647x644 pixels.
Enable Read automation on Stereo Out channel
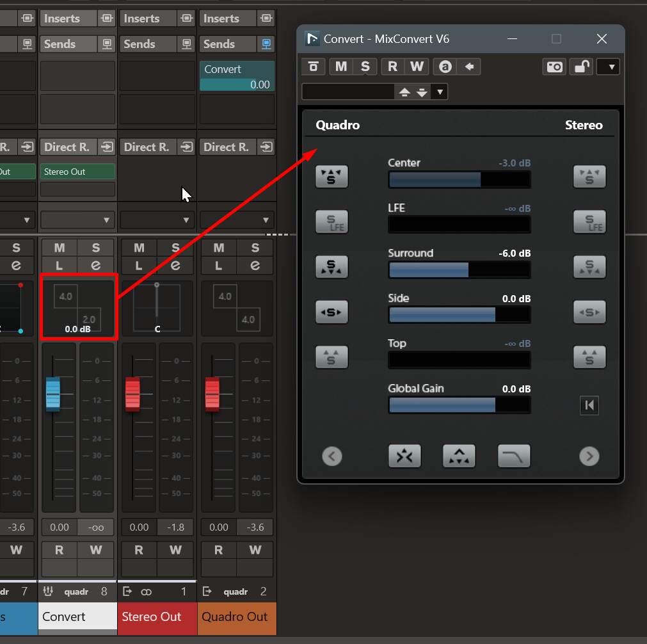tap(139, 551)
